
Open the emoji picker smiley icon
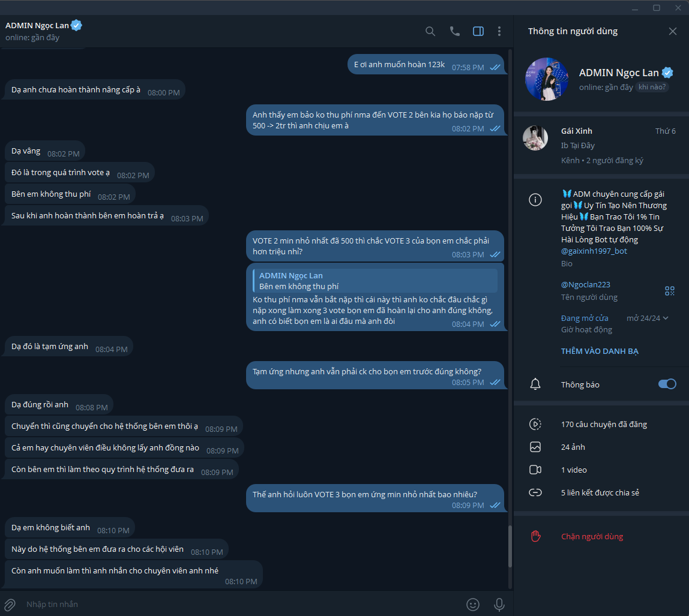(x=473, y=605)
